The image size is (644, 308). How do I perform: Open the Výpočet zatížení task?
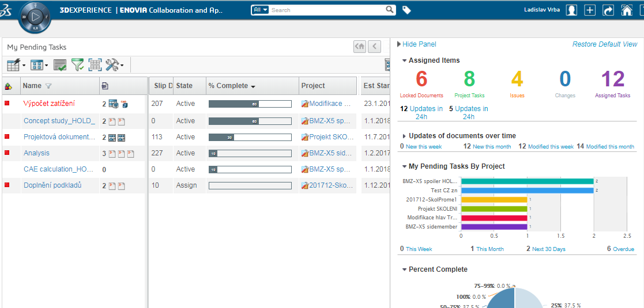49,104
